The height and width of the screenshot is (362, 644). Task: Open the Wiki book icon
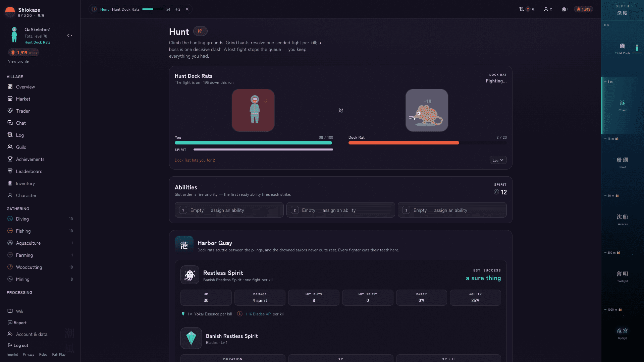10,311
